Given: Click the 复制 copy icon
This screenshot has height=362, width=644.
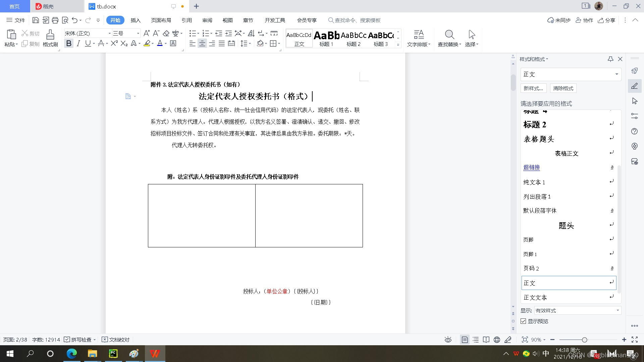Looking at the screenshot, I should (30, 44).
